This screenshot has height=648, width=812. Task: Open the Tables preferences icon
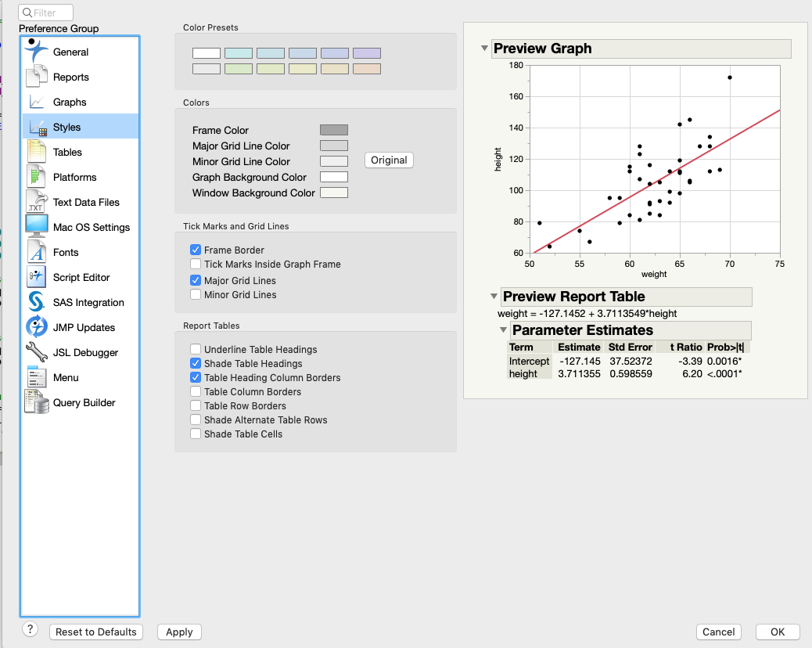point(37,151)
